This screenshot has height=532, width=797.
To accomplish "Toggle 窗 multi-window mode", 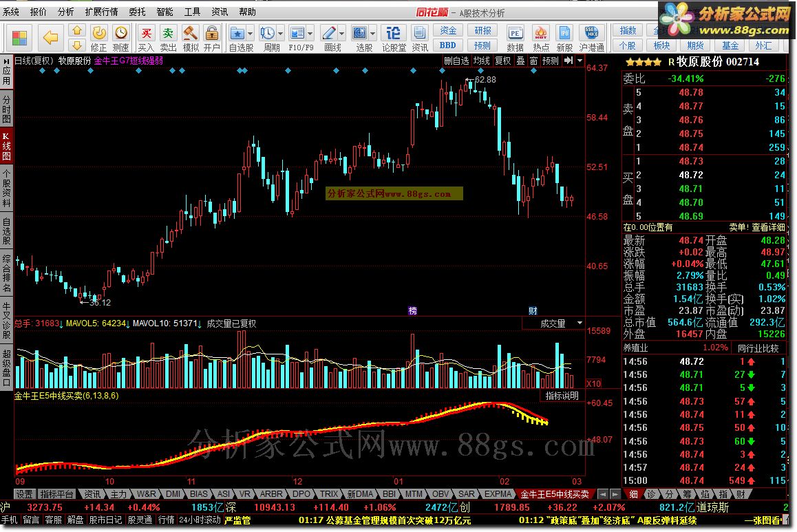I will click(533, 61).
